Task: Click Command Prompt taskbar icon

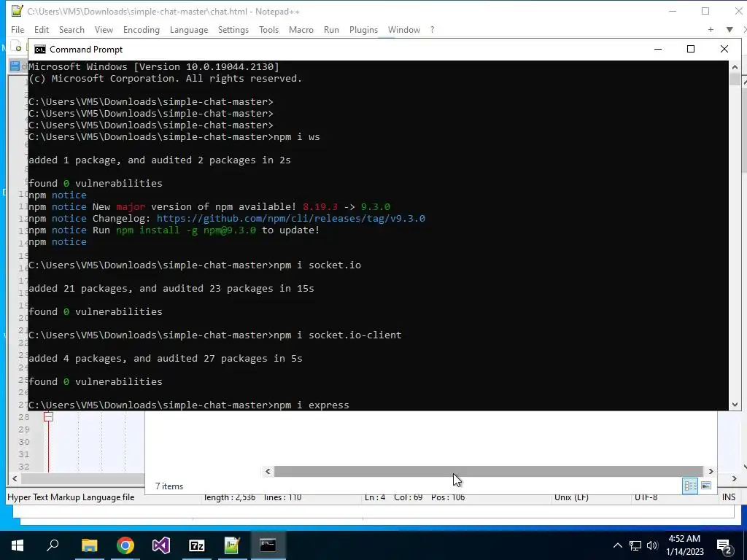Action: pyautogui.click(x=268, y=545)
